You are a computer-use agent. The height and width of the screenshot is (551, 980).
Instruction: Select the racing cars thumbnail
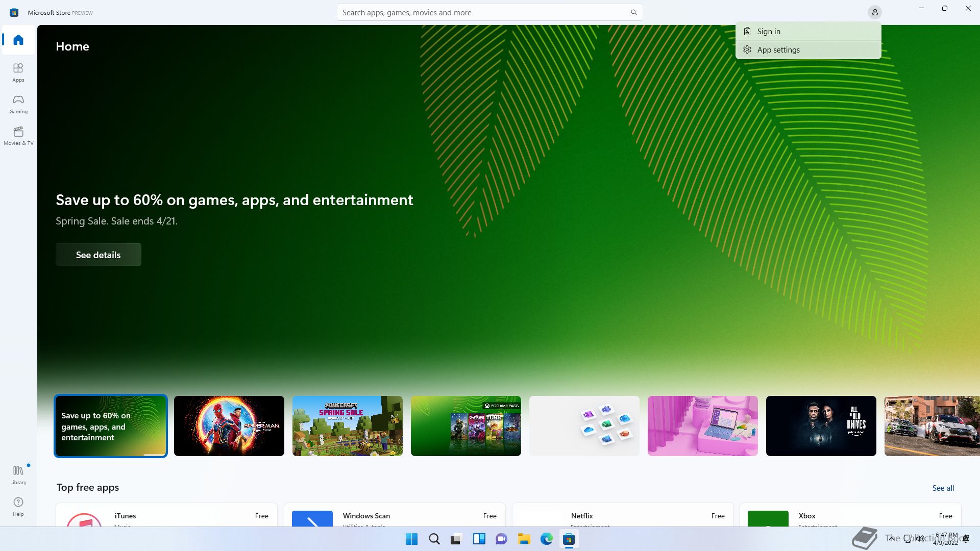click(932, 426)
